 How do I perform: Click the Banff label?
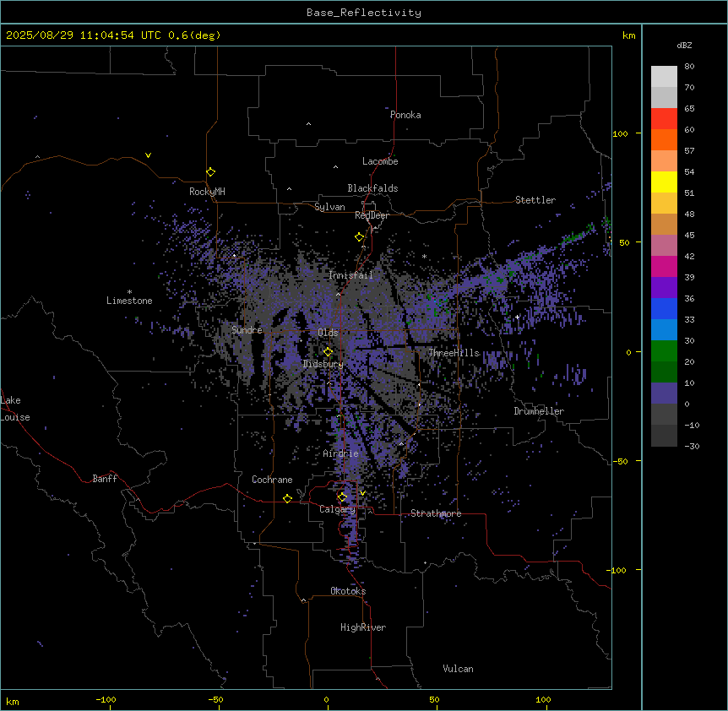(x=105, y=479)
